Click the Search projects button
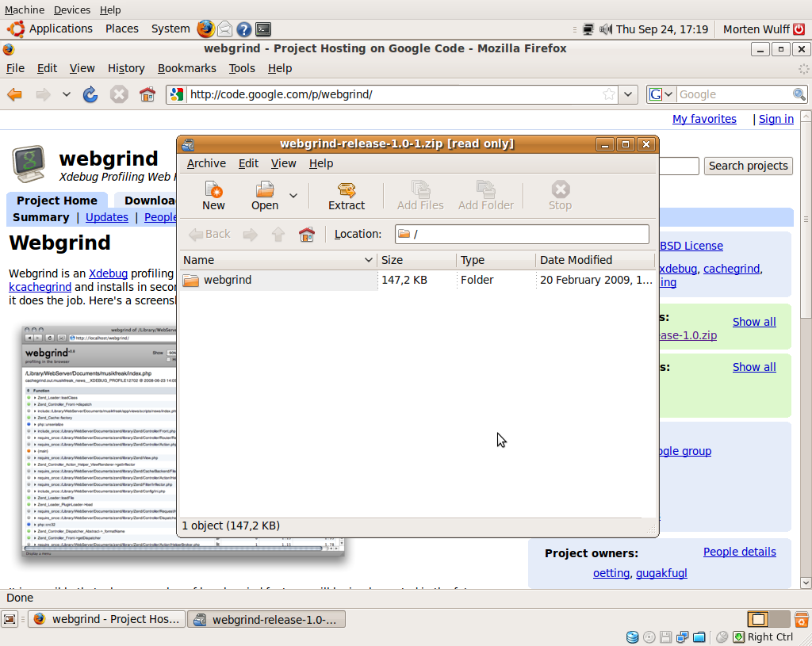The image size is (812, 646). 748,166
